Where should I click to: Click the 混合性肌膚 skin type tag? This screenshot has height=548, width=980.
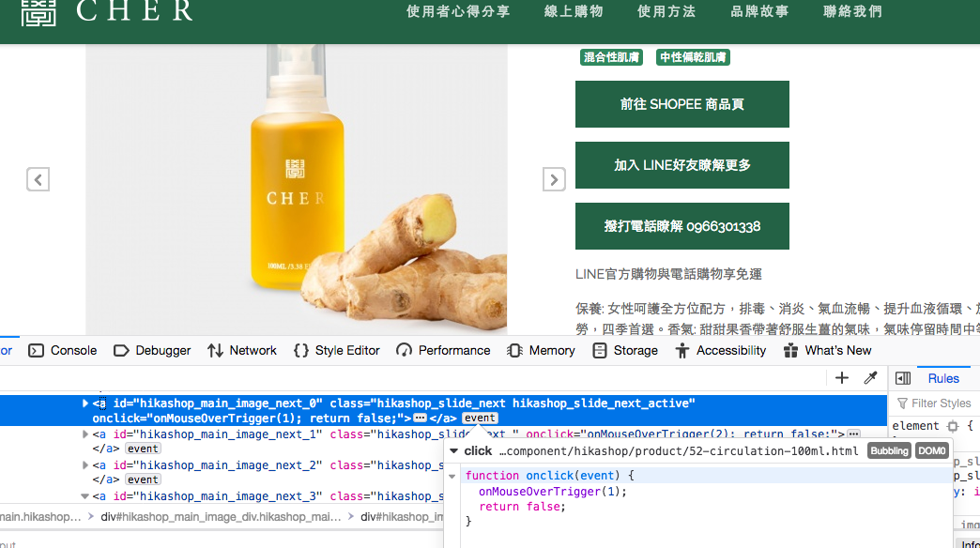pos(611,57)
